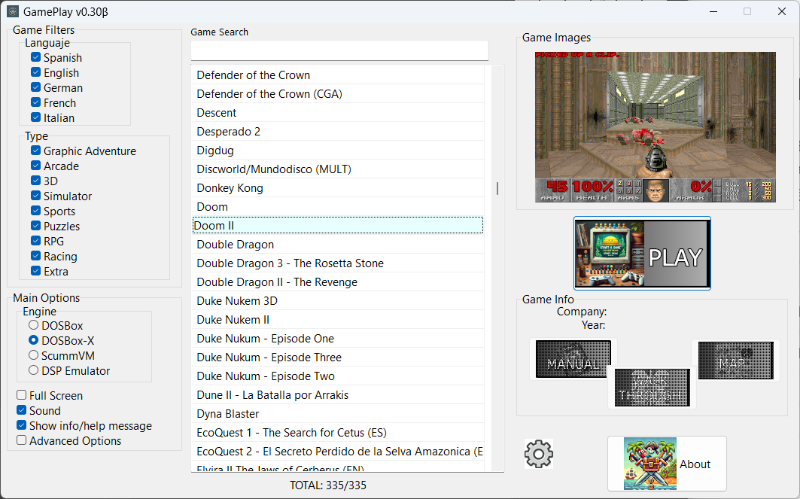Click the PLAY button image
The height and width of the screenshot is (499, 800).
(x=642, y=254)
